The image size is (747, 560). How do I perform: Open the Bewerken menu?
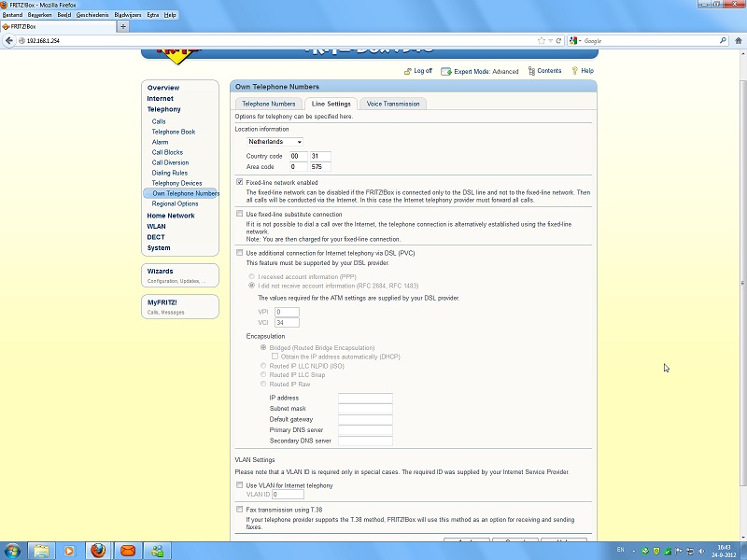39,15
